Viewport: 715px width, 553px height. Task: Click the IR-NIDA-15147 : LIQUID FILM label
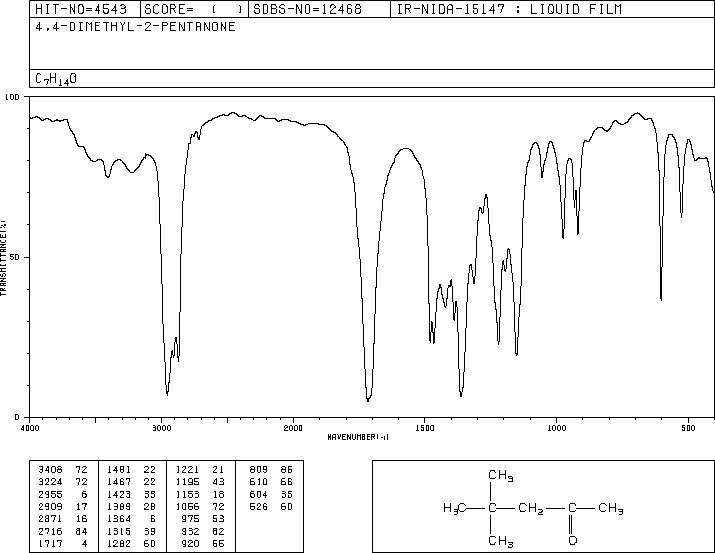(x=509, y=9)
